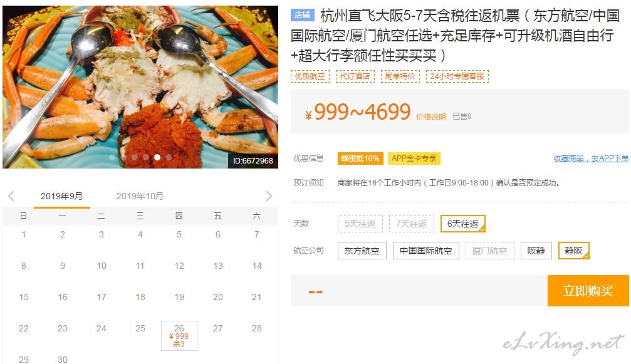This screenshot has height=364, width=631.
Task: Switch calendar to 2019年9月 tab
Action: click(61, 196)
